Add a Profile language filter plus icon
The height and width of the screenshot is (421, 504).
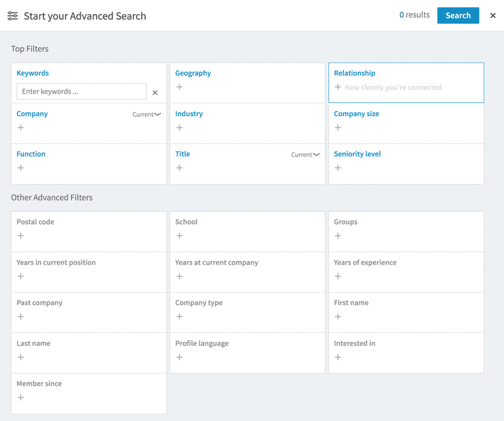[179, 357]
